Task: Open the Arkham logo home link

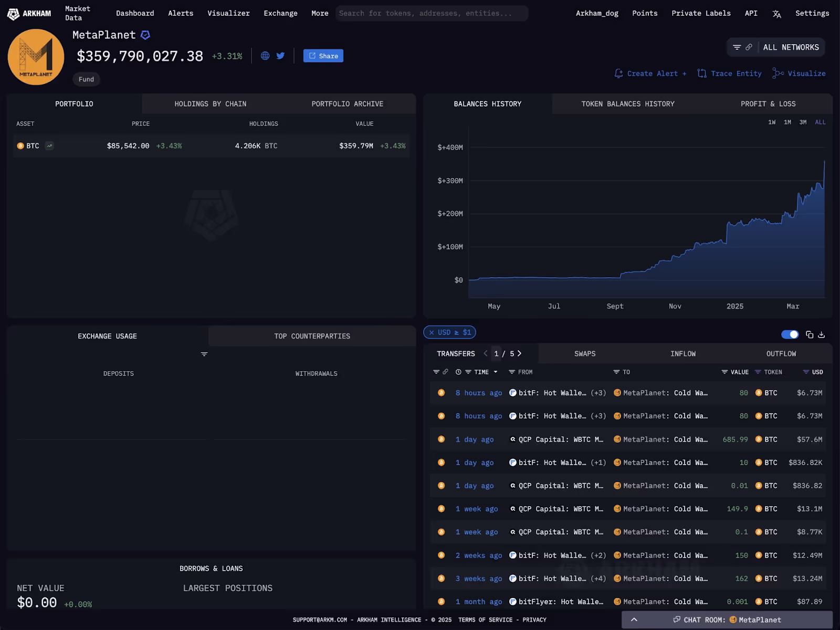Action: (29, 14)
